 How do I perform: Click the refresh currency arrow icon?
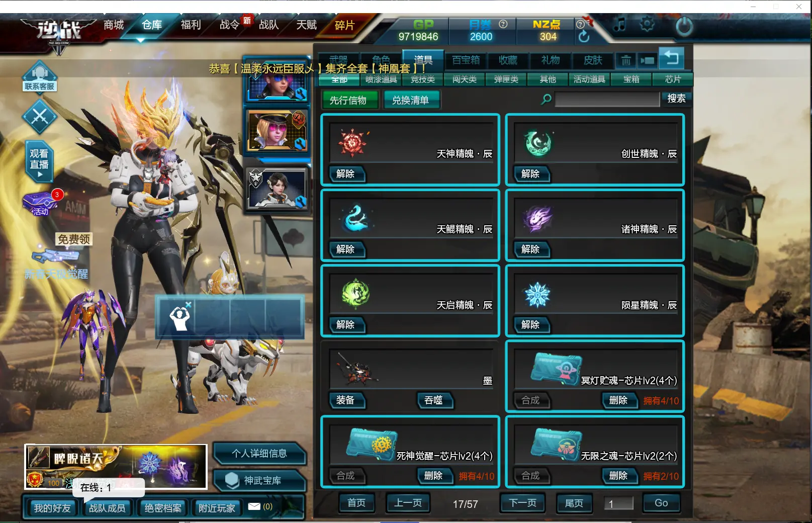click(x=584, y=36)
